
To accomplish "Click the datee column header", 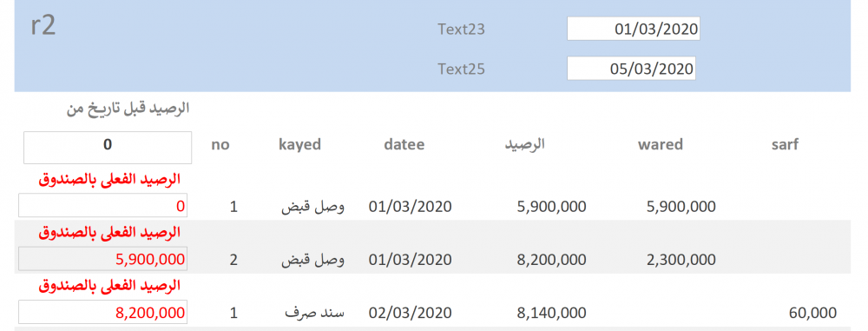I will [x=404, y=145].
